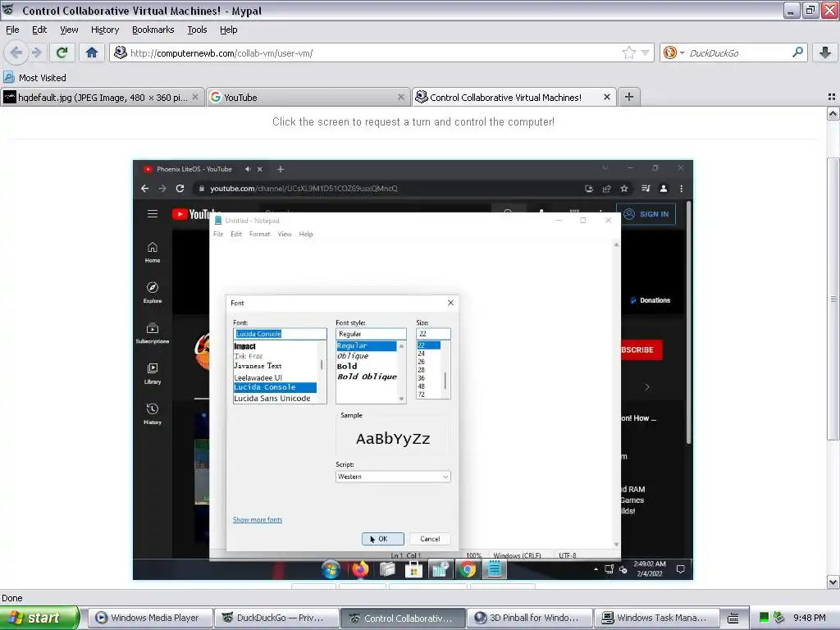Screen dimensions: 840x630
Task: Click YouTube Home sidebar icon
Action: [x=152, y=253]
